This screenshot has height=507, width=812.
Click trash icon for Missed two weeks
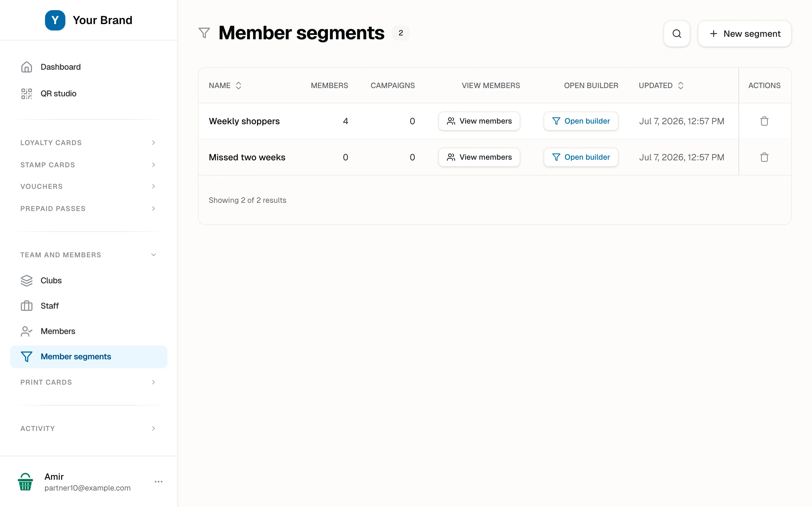pos(764,157)
